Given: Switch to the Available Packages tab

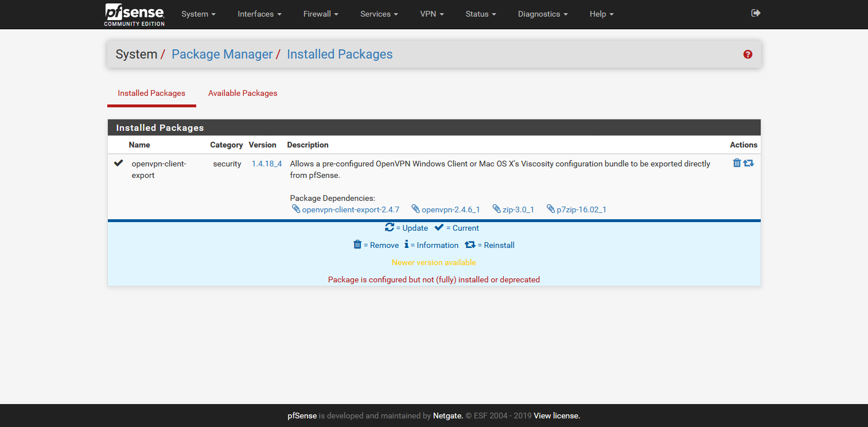Looking at the screenshot, I should coord(243,93).
